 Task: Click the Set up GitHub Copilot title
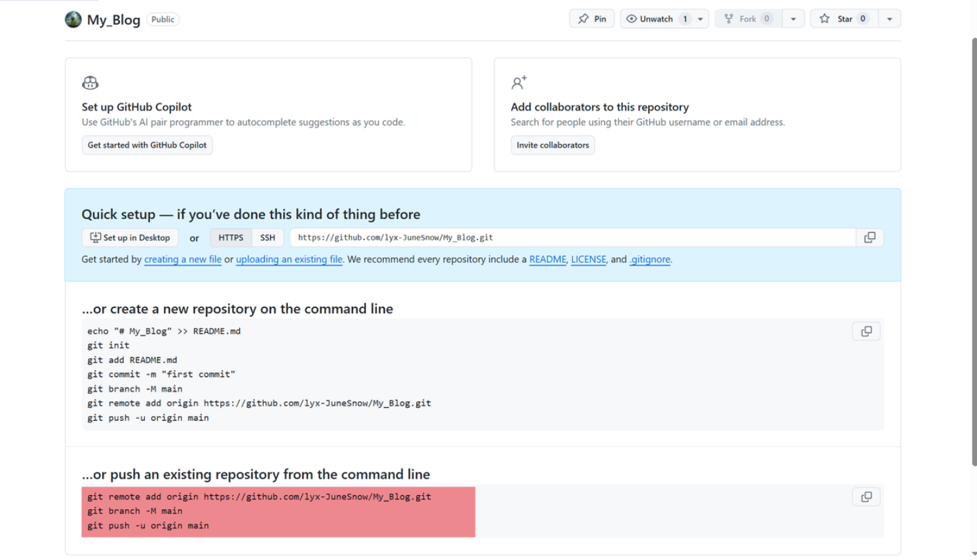click(x=136, y=107)
